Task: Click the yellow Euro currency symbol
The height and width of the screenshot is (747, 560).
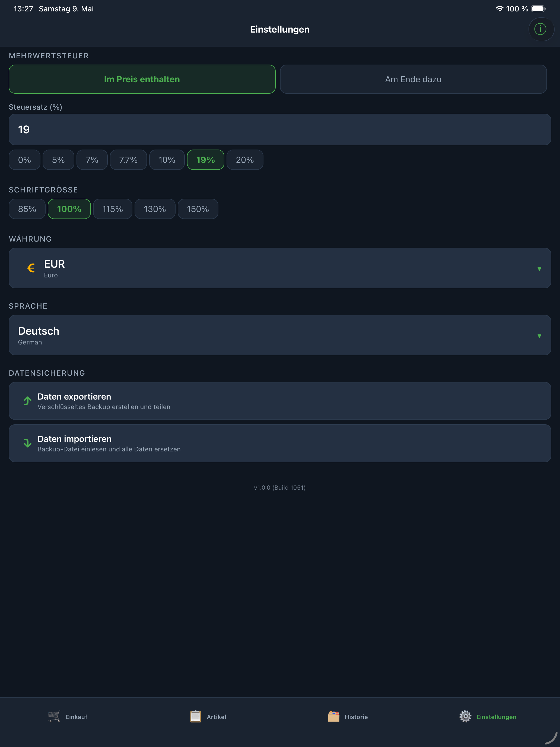Action: tap(31, 268)
